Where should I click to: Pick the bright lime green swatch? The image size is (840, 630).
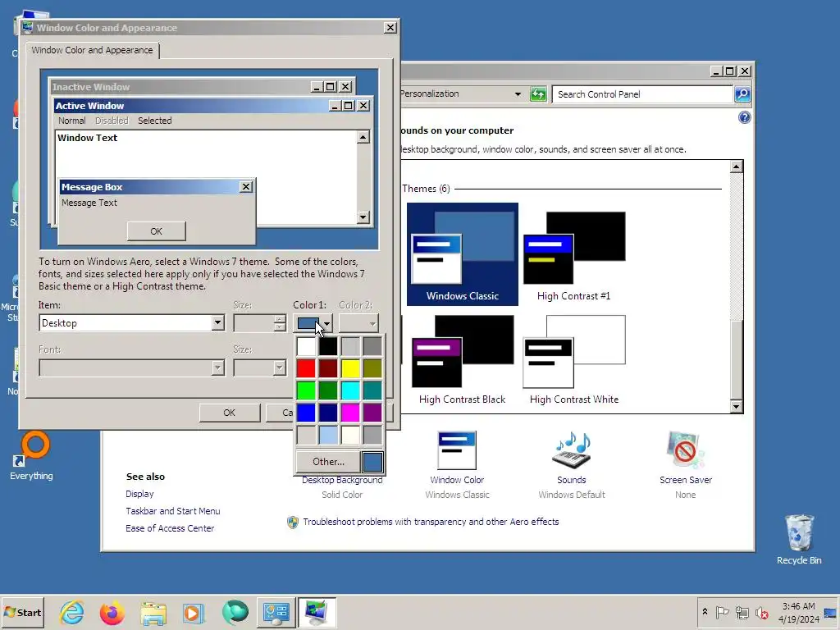click(x=306, y=390)
